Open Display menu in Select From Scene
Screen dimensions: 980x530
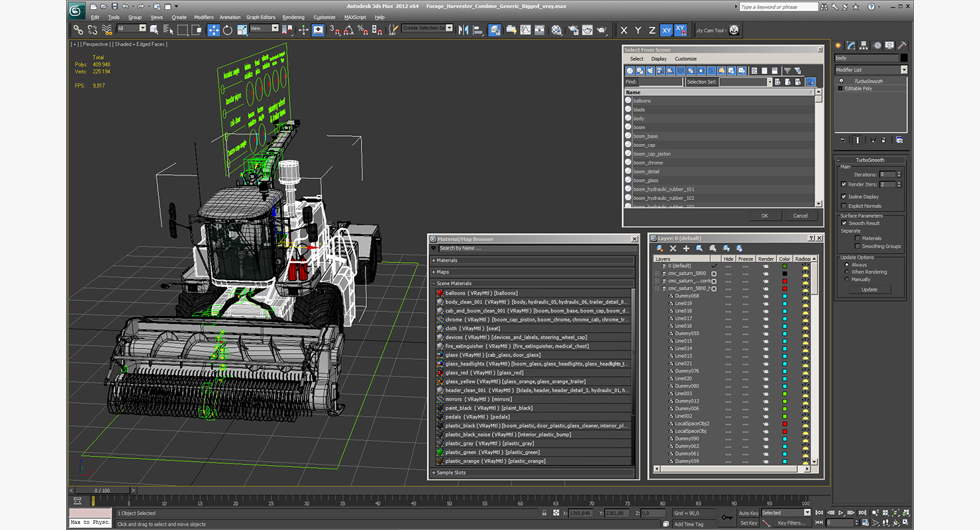point(659,59)
